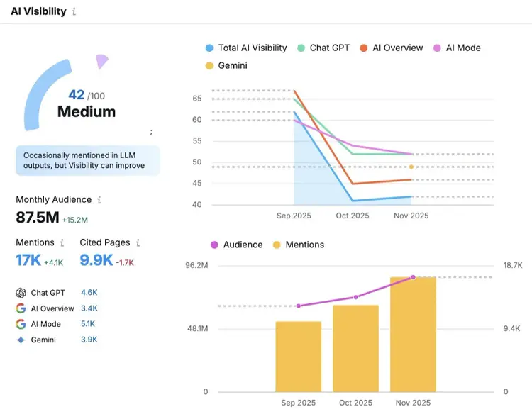Screen dimensions: 532x419
Task: Click the Cited Pages info icon
Action: 138,242
